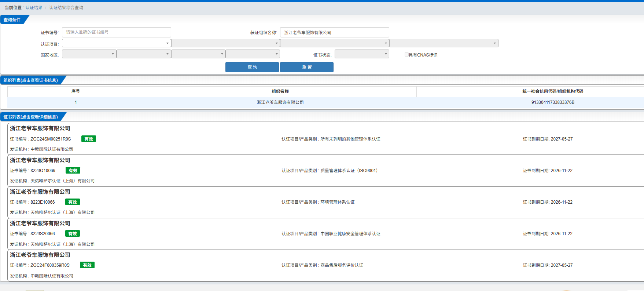This screenshot has height=291, width=644.
Task: Click the expiry date for certificate 8223E10066
Action: 562,202
